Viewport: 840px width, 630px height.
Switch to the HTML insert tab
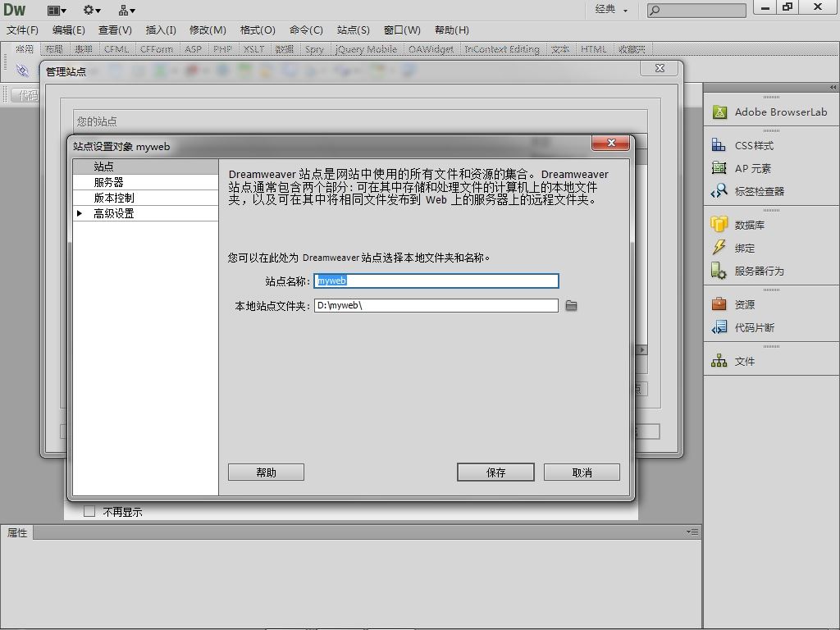pyautogui.click(x=594, y=49)
